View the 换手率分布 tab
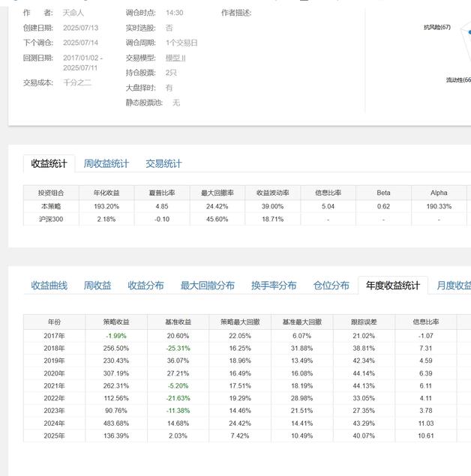The height and width of the screenshot is (476, 471). (x=274, y=286)
